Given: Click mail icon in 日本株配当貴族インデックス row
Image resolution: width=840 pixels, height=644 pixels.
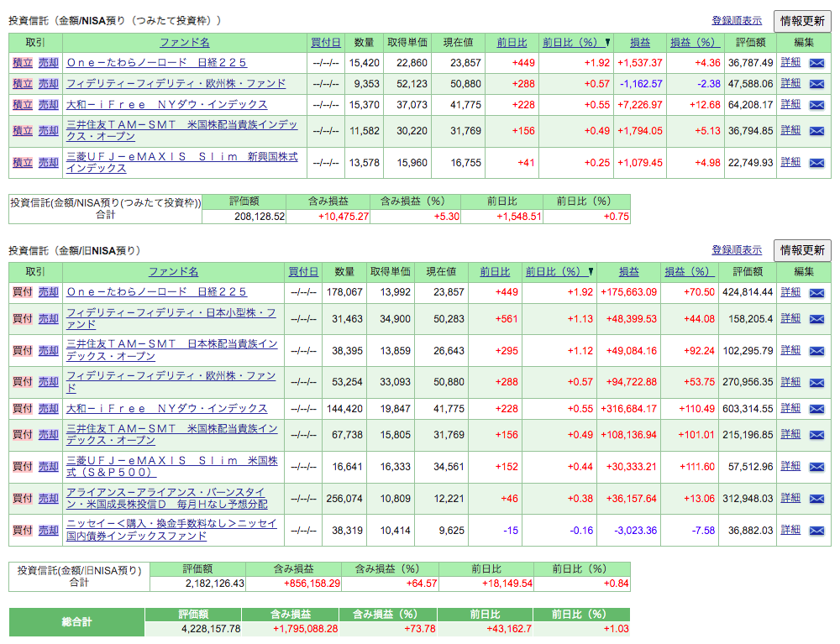Looking at the screenshot, I should pos(816,351).
